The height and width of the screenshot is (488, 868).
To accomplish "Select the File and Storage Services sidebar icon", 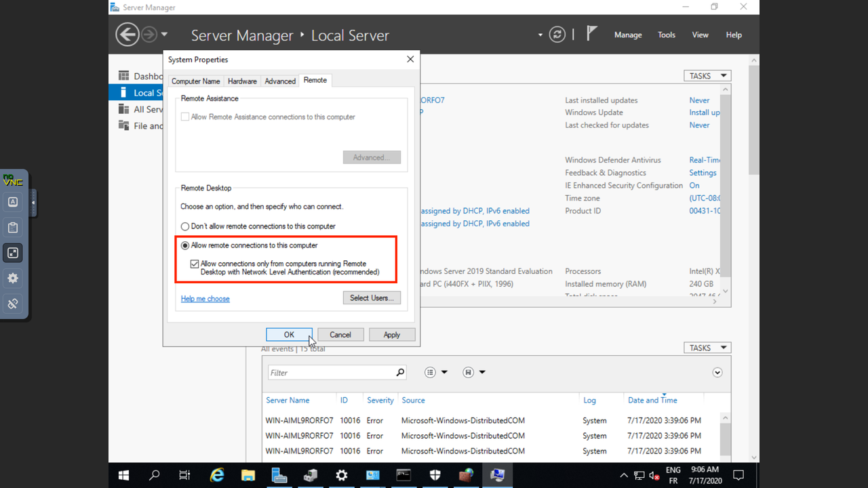I will pyautogui.click(x=123, y=125).
